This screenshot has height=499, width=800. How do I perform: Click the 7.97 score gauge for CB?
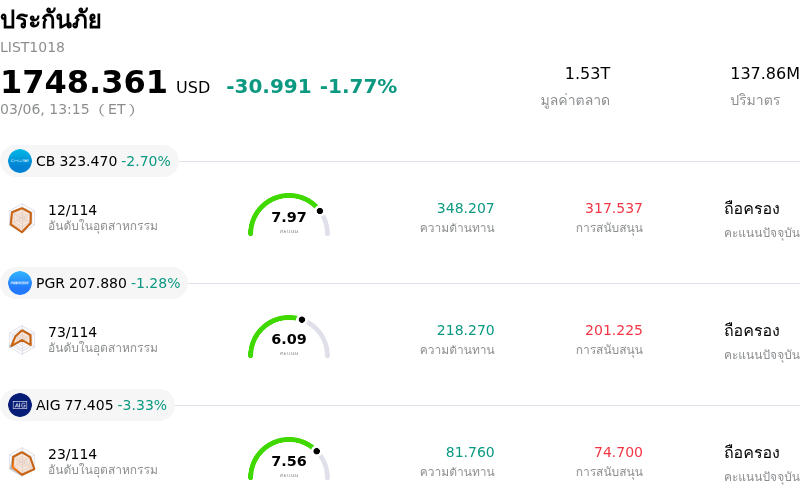(x=289, y=217)
